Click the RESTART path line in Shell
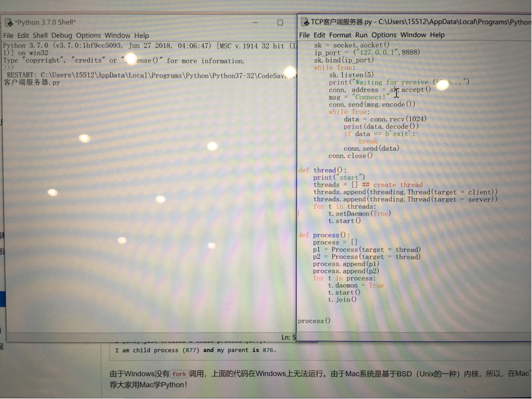The image size is (532, 399). point(151,75)
